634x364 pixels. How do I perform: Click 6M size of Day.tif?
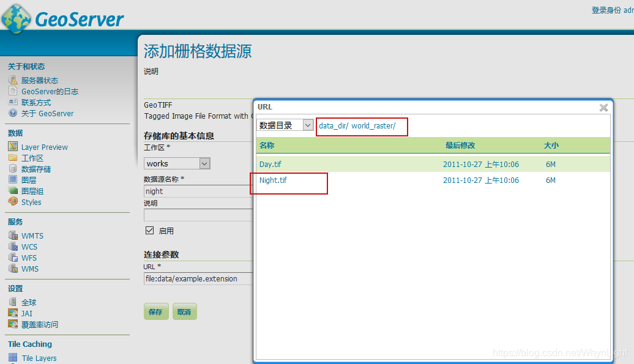(x=551, y=164)
